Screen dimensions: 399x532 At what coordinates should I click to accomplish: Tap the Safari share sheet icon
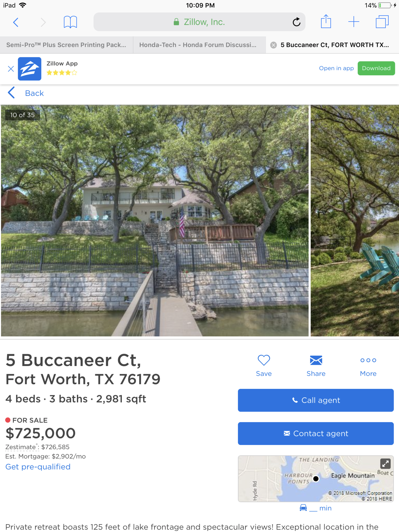(326, 22)
